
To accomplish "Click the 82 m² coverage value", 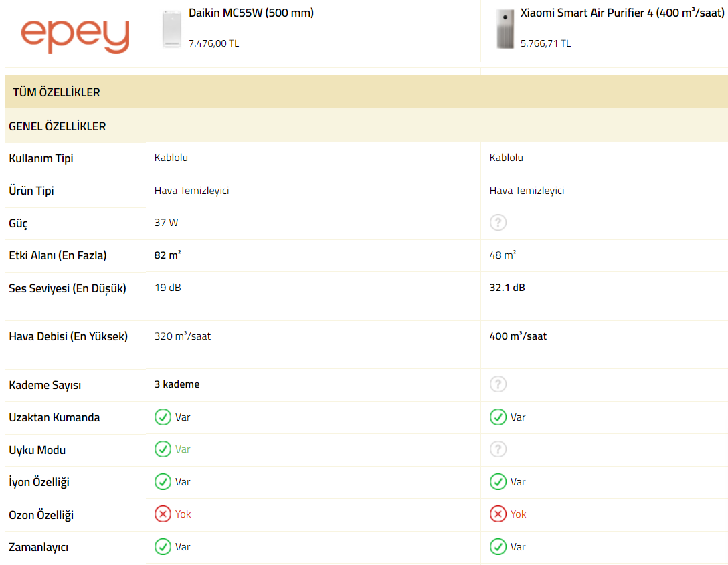I will pos(167,255).
